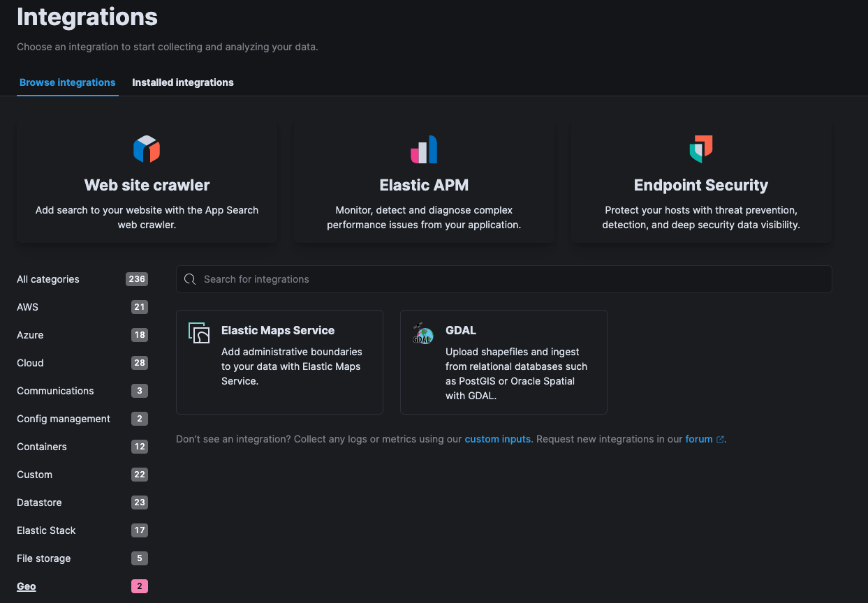This screenshot has width=868, height=603.
Task: Click the Elastic APM bar chart icon
Action: pos(424,149)
